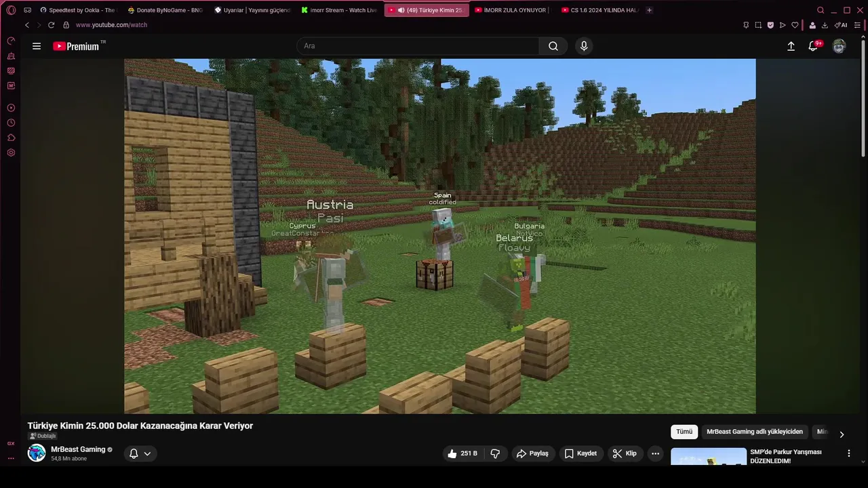Open options for SMP'de Parkur Yarışması video
Viewport: 868px width, 488px height.
848,453
